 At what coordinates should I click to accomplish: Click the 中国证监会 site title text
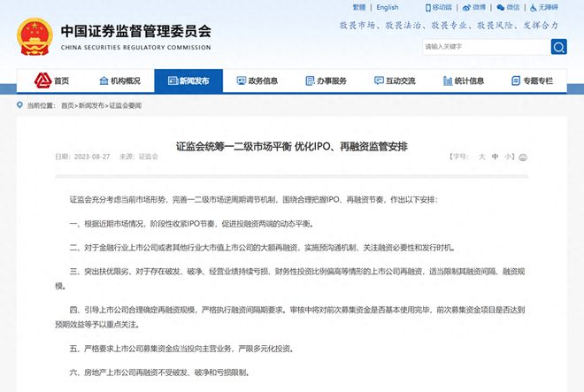point(136,31)
